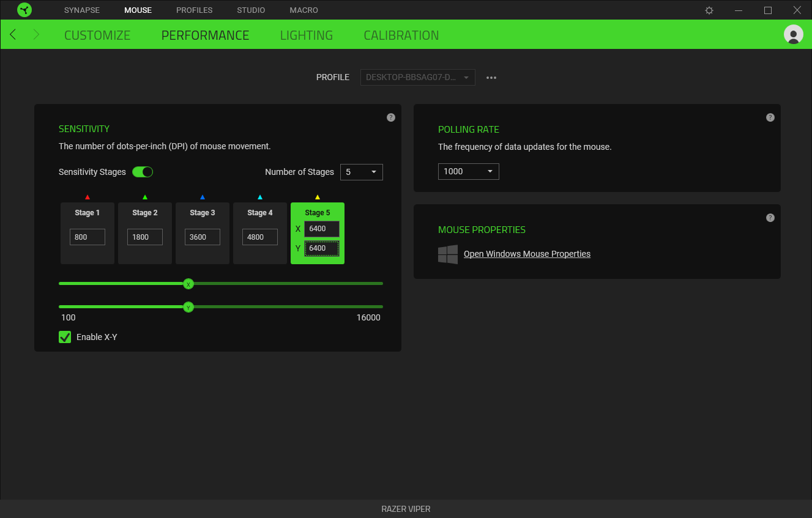Click the 100 minimum DPI label
812x518 pixels.
pos(69,317)
